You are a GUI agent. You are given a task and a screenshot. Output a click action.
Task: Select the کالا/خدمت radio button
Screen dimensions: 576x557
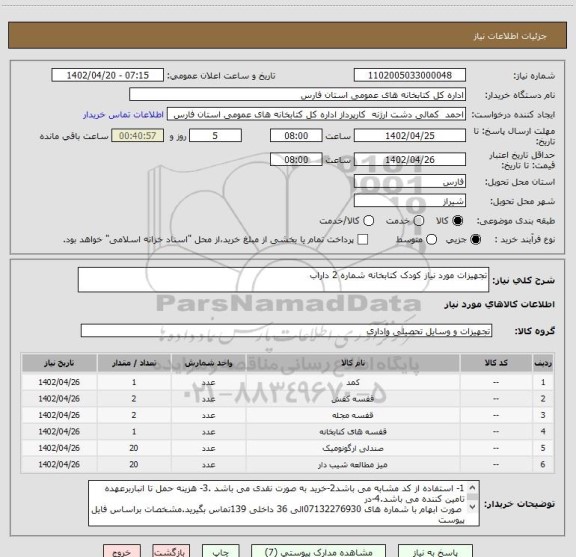point(368,221)
